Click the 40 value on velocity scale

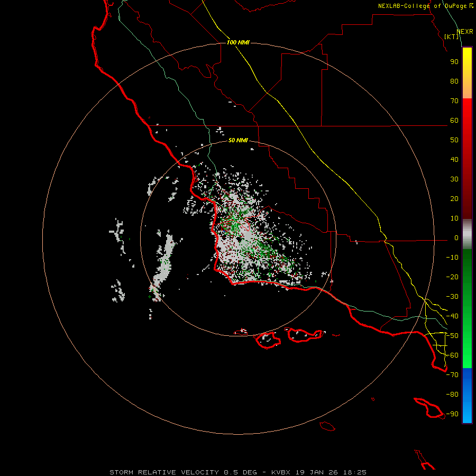point(454,160)
